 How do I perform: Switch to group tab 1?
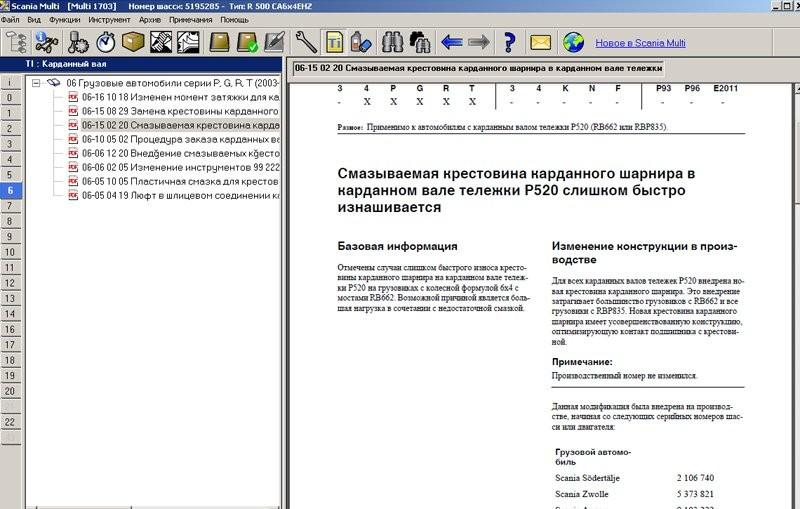pos(10,113)
